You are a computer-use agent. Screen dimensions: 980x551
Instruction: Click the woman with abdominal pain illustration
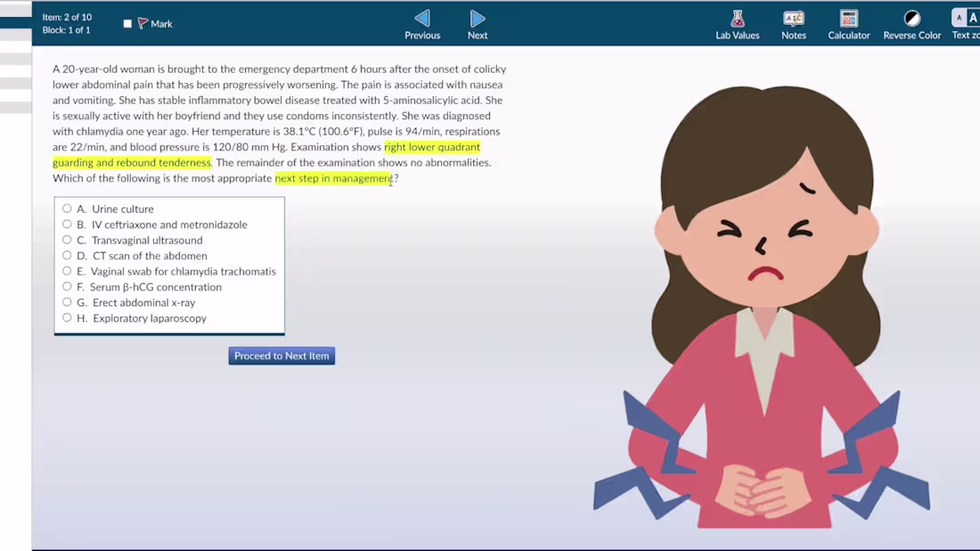763,306
